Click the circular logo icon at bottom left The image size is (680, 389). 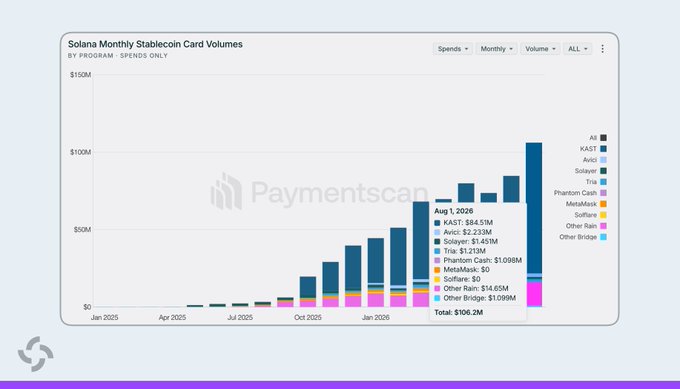[x=36, y=354]
